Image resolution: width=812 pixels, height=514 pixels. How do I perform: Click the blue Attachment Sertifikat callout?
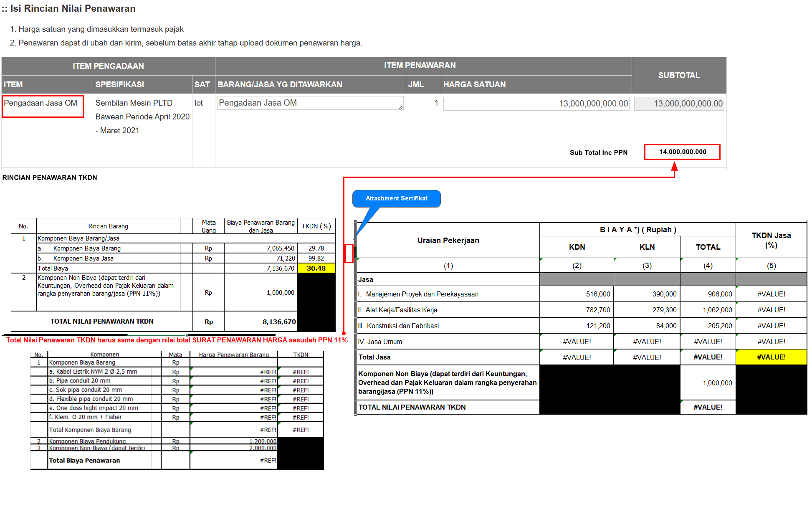[x=396, y=199]
